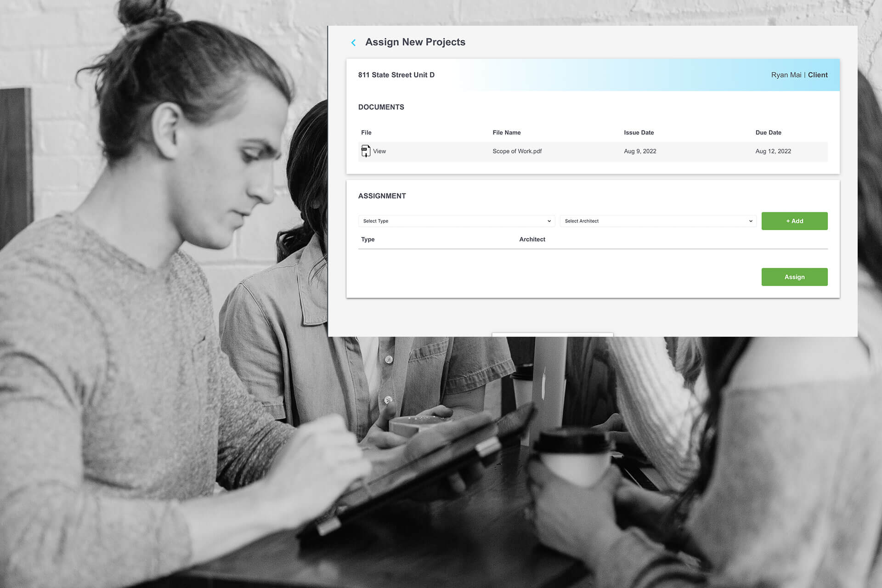
Task: Click the Due Date column header
Action: [x=768, y=133]
